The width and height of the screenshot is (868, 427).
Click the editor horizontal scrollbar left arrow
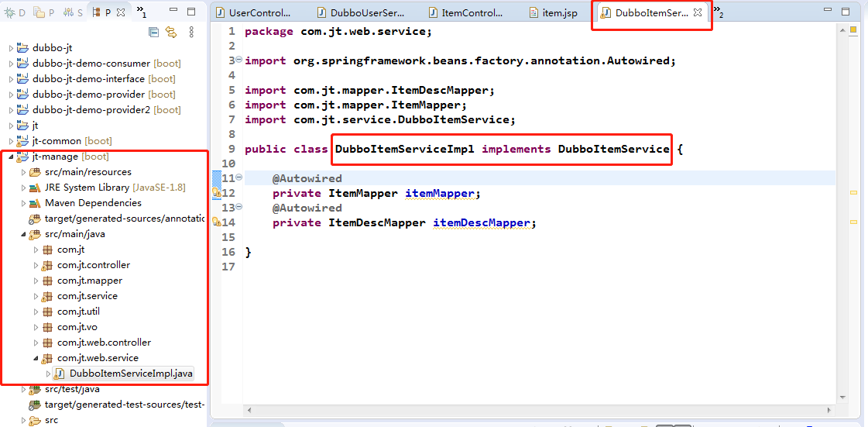249,411
